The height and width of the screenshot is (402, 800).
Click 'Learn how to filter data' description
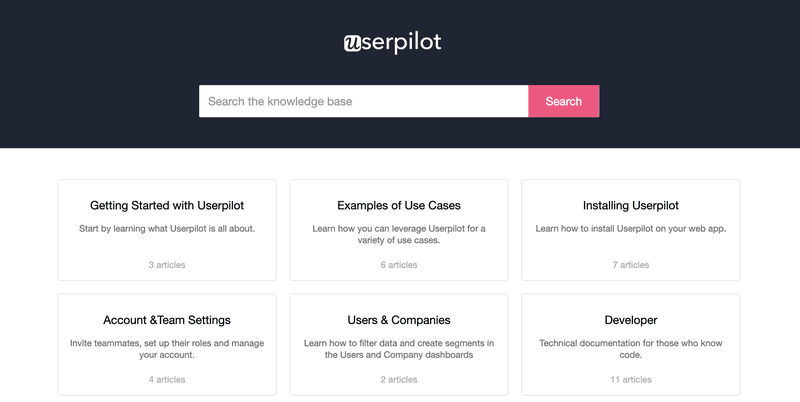point(399,349)
